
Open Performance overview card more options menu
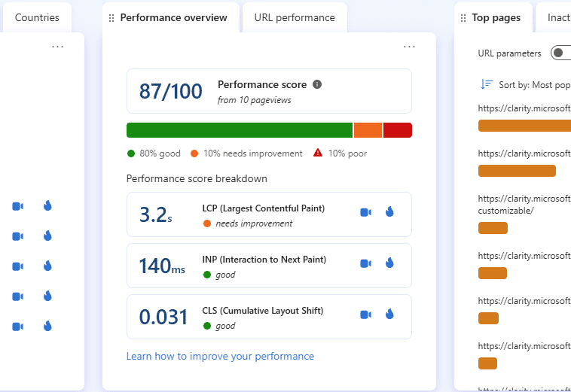tap(409, 47)
